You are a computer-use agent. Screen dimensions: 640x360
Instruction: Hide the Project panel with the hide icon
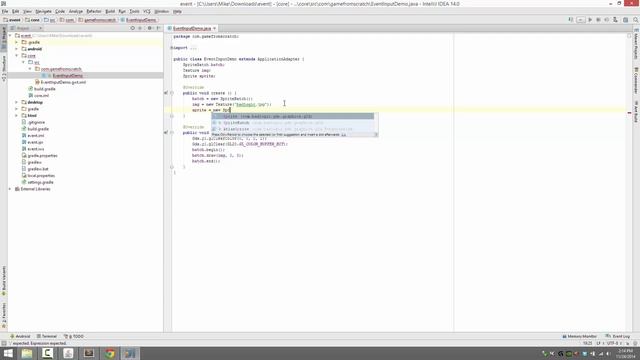158,28
